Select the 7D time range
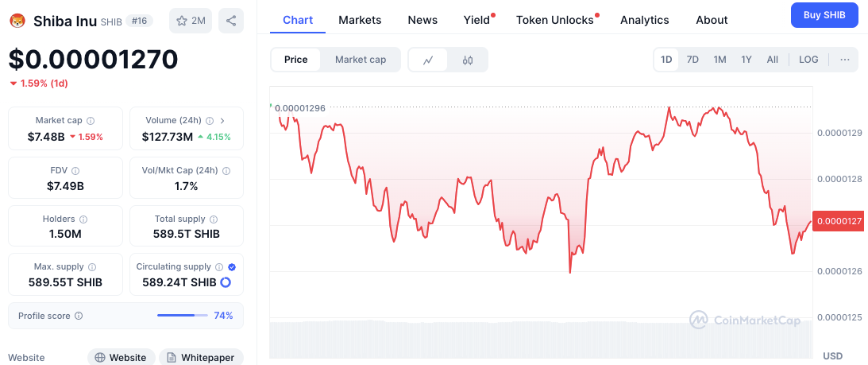Image resolution: width=868 pixels, height=365 pixels. click(x=692, y=60)
